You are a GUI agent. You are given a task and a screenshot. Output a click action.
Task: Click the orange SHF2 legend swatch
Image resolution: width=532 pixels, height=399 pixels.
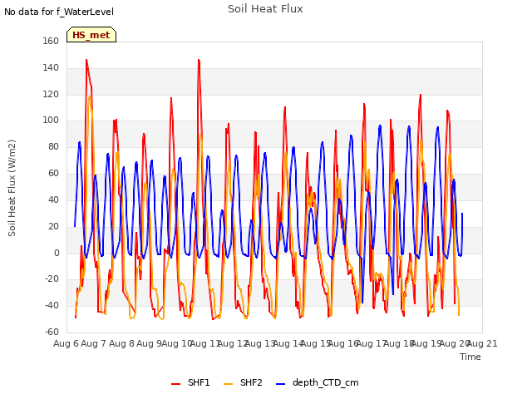(228, 384)
